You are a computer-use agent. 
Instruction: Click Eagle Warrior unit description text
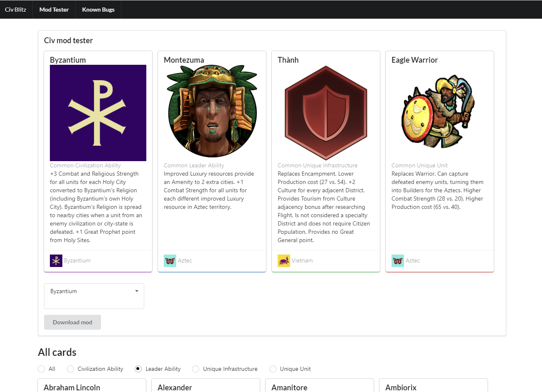pos(438,190)
